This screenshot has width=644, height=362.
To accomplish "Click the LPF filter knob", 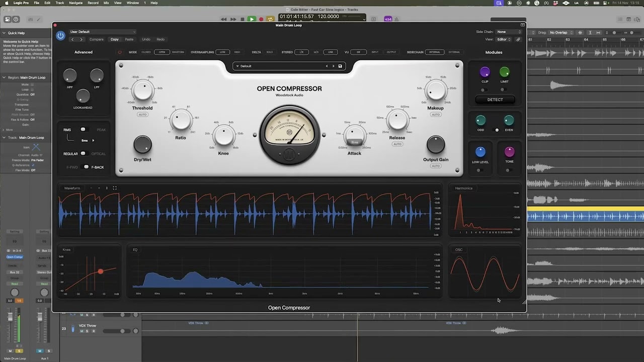I will click(x=97, y=76).
